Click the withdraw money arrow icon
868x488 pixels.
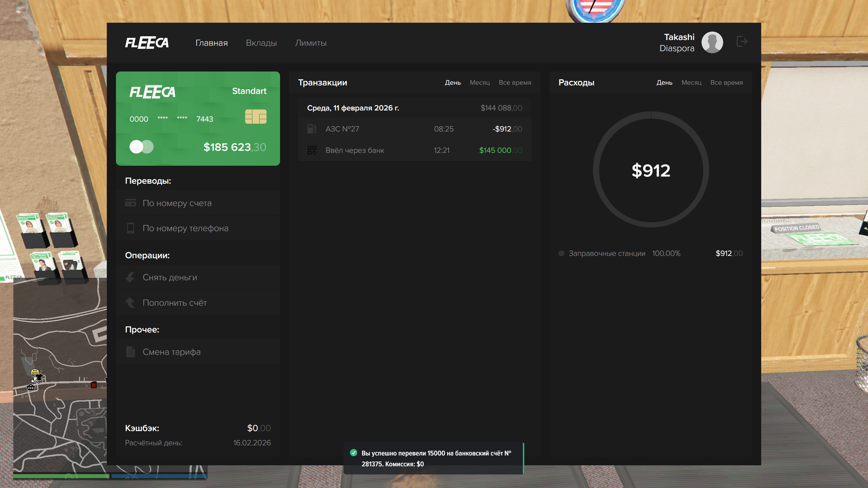pyautogui.click(x=131, y=277)
